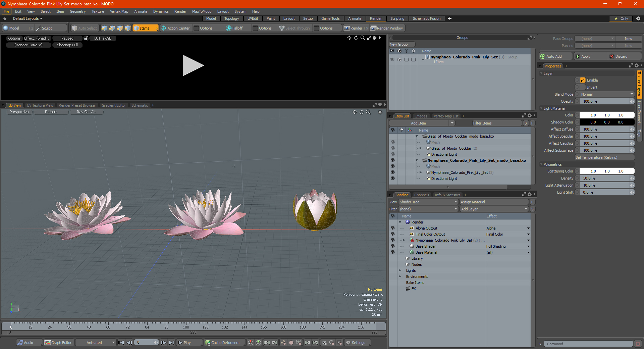The image size is (644, 349).
Task: Click the round record keyframe icon
Action: click(291, 343)
